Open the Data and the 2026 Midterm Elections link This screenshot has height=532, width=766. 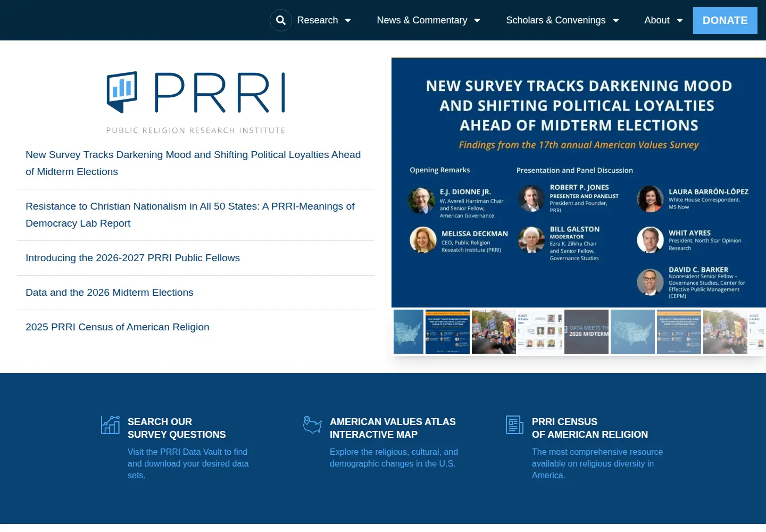(x=110, y=293)
